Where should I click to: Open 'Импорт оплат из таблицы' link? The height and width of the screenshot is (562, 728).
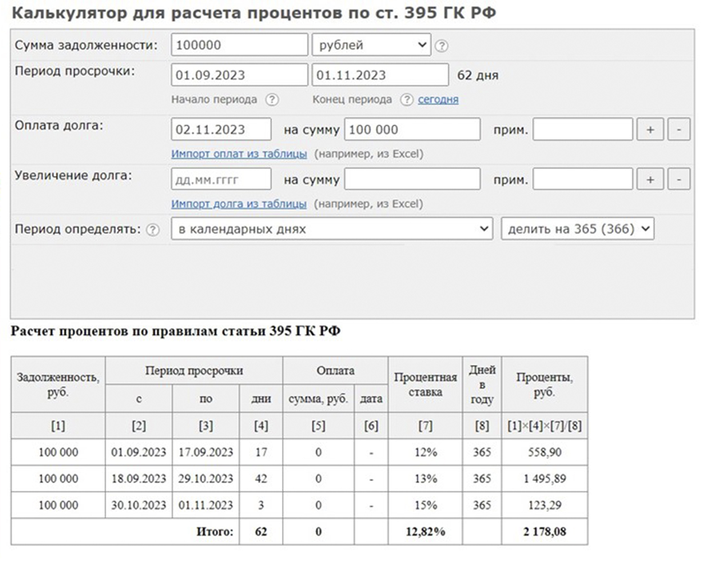[x=239, y=154]
